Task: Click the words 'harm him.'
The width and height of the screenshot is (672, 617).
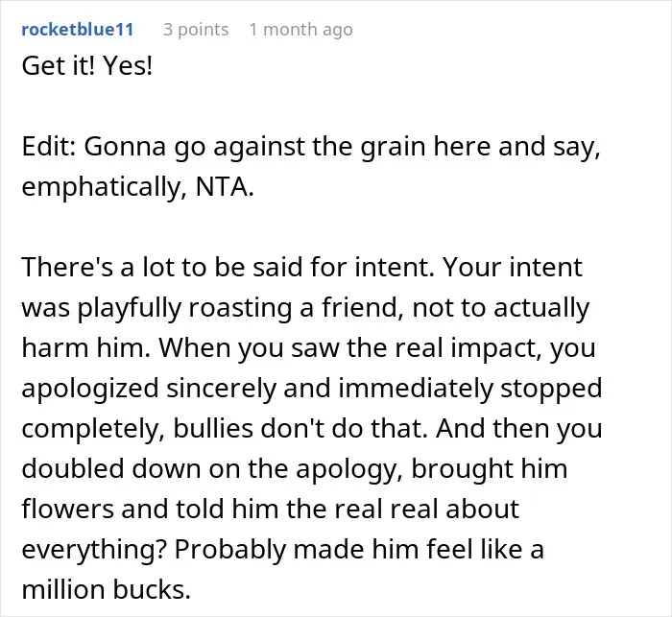Action: [86, 347]
